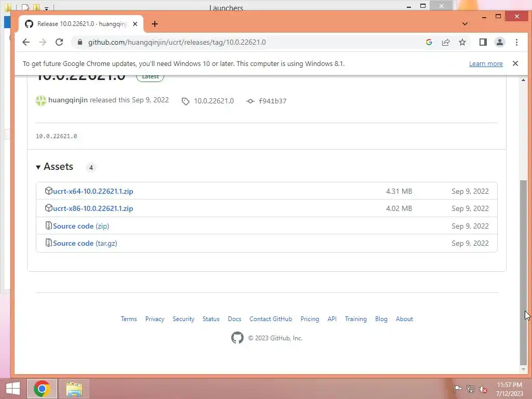Image resolution: width=532 pixels, height=399 pixels.
Task: Download Source code (tar.gz)
Action: point(85,243)
